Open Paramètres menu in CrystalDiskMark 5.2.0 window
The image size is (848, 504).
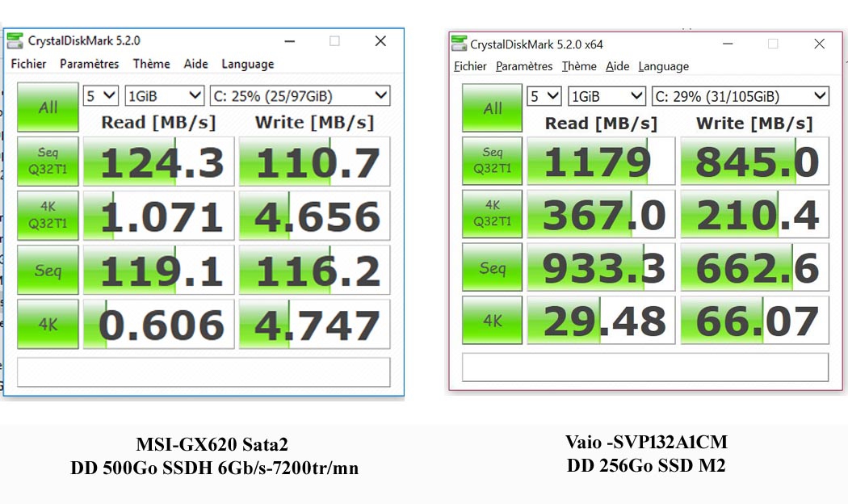pyautogui.click(x=89, y=64)
